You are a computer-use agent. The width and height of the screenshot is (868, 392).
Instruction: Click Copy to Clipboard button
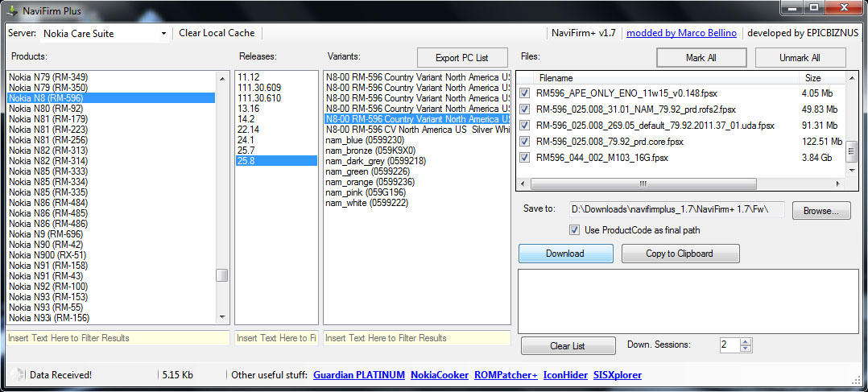click(x=680, y=254)
